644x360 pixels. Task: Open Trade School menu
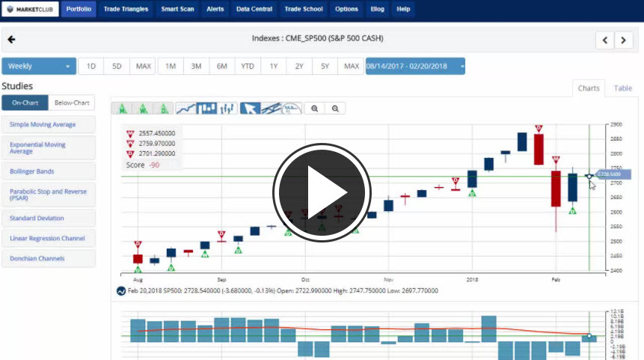coord(304,9)
